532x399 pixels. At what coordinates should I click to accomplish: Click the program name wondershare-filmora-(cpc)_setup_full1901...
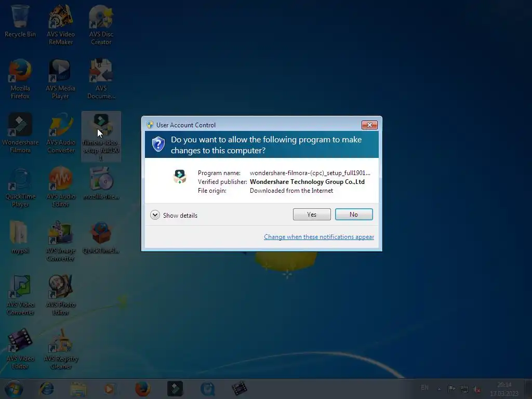pos(310,173)
